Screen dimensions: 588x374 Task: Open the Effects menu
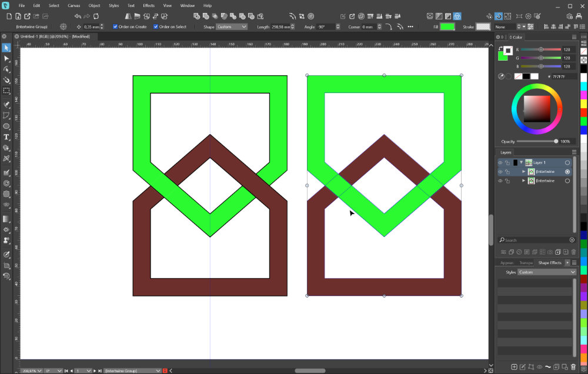pos(149,5)
